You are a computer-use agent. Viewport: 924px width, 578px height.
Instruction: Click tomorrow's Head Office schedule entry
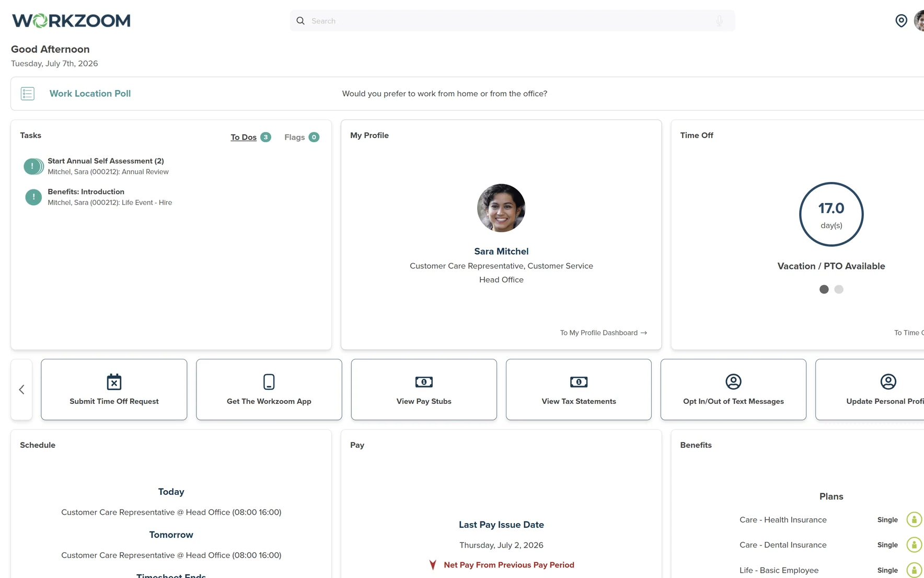click(x=171, y=555)
